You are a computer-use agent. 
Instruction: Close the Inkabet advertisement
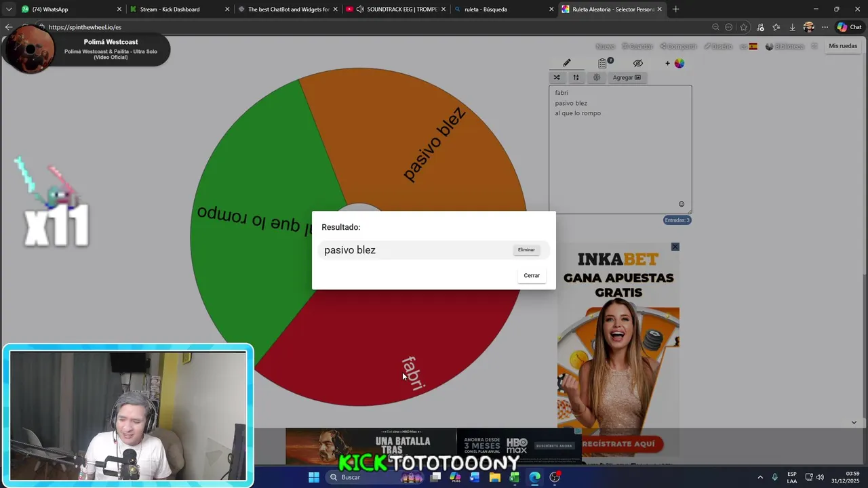(675, 247)
